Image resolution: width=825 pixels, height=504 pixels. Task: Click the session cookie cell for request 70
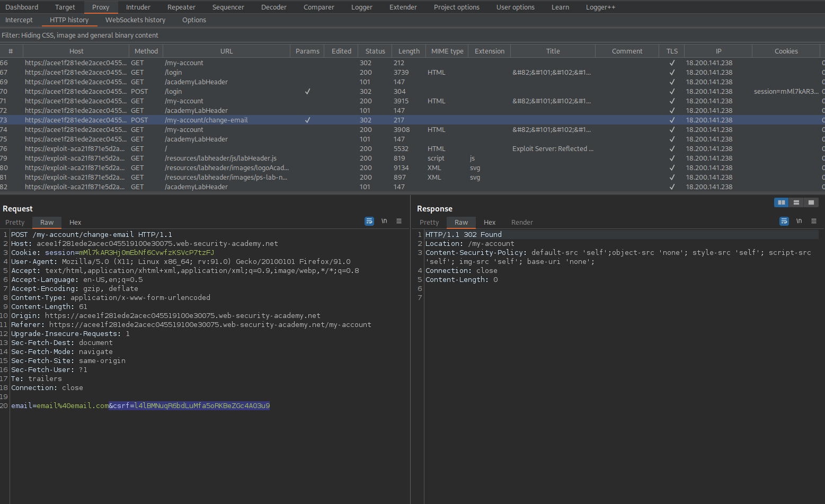(x=786, y=91)
